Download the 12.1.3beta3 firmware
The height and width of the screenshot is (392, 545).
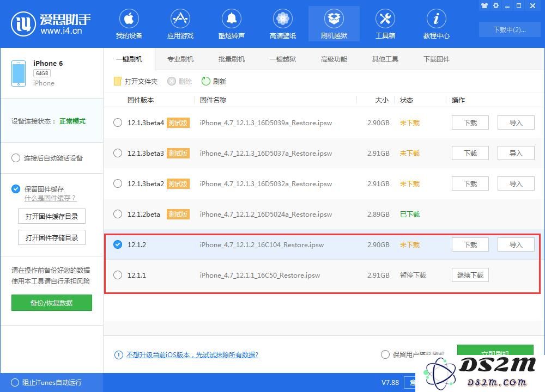coord(470,153)
